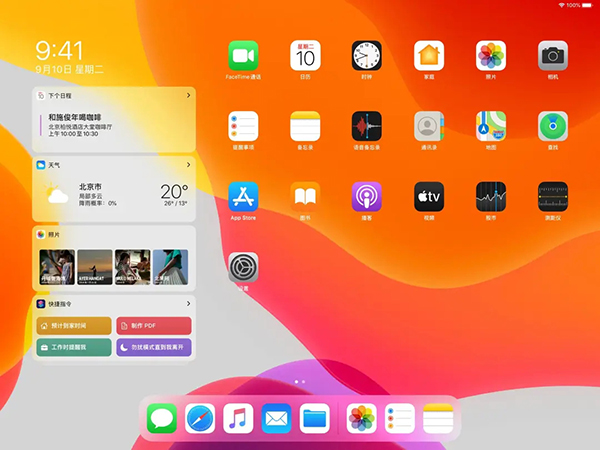Open Messages from the Dock
This screenshot has width=600, height=450.
click(162, 418)
